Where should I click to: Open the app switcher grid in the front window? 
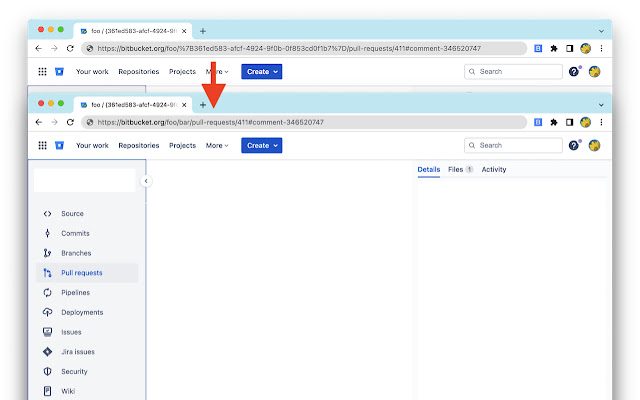42,145
